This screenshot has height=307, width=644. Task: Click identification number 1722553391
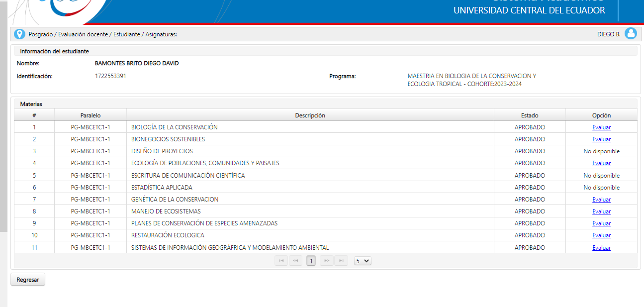point(110,76)
